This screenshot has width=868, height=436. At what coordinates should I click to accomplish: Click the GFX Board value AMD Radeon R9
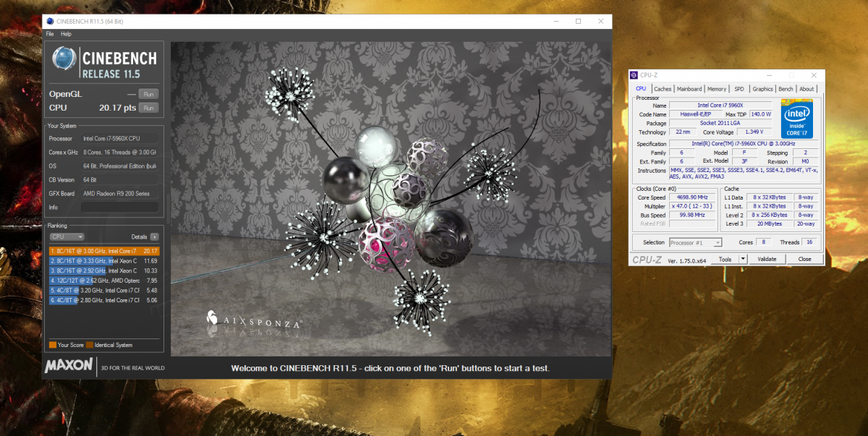[x=119, y=193]
